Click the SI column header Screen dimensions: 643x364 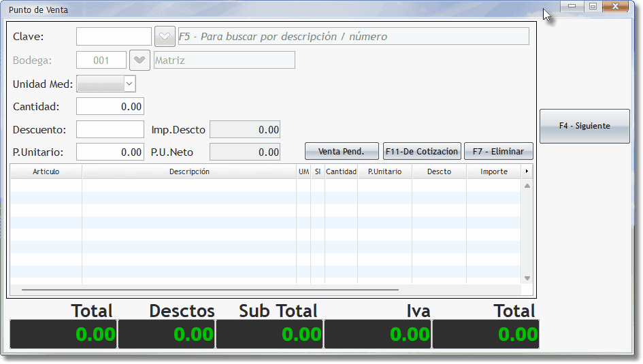(x=318, y=171)
